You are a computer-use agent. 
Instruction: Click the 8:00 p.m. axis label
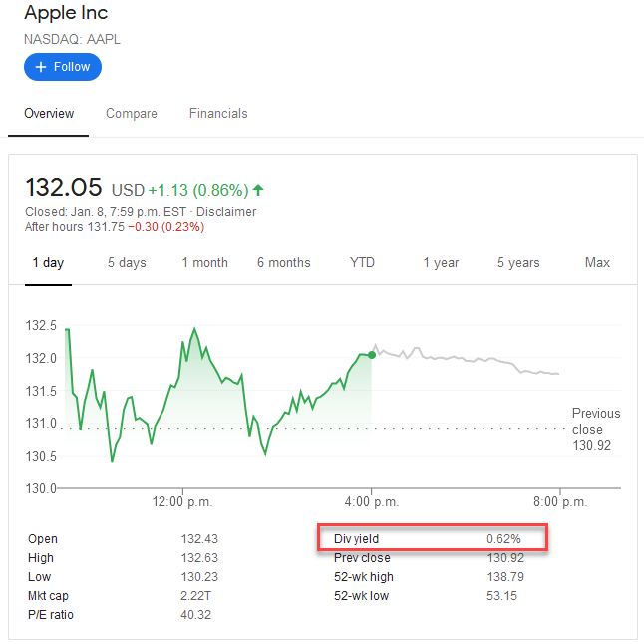point(560,501)
